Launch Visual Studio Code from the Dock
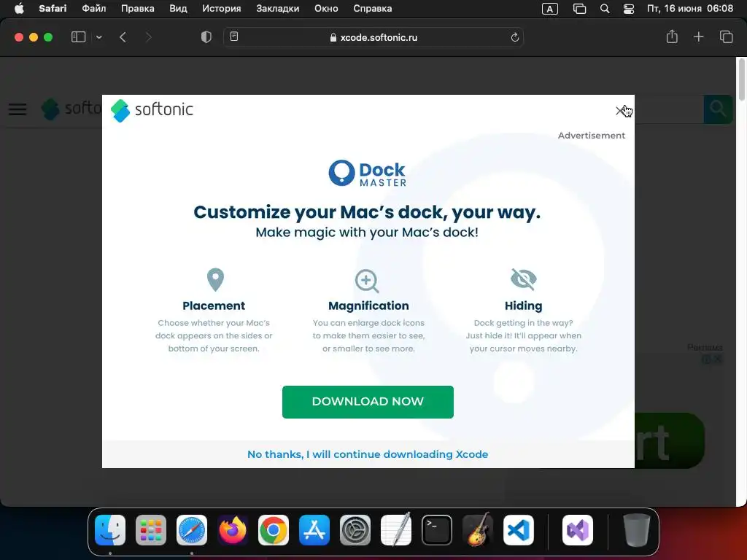 [519, 530]
